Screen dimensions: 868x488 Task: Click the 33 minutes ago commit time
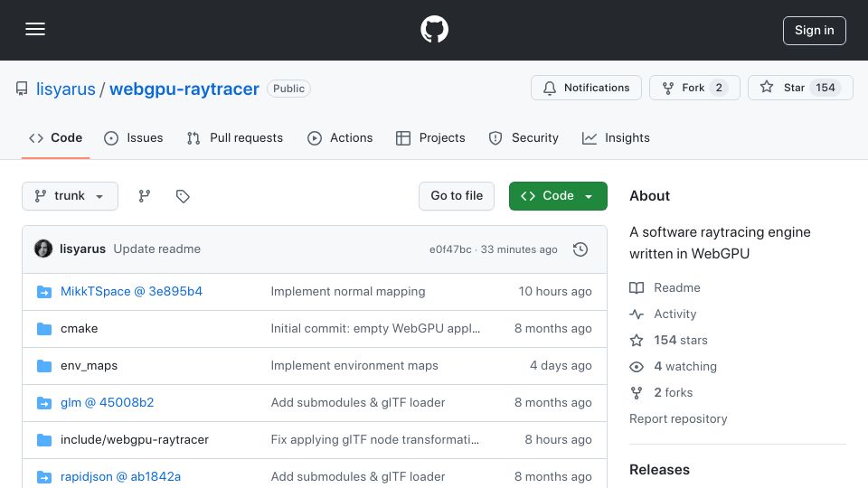coord(519,249)
